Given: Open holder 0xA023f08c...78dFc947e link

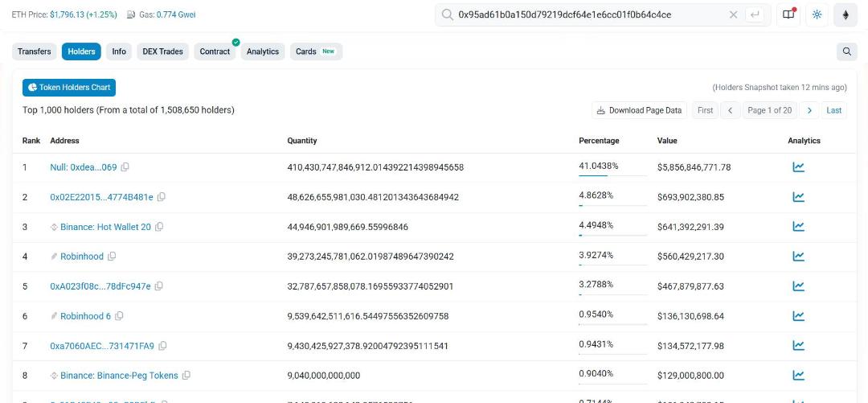Looking at the screenshot, I should click(x=100, y=286).
